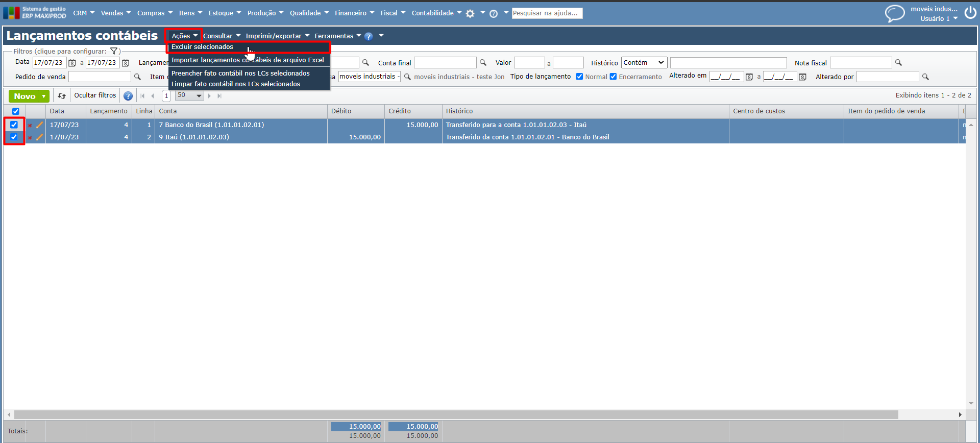980x443 pixels.
Task: Expand the Vendas menu
Action: 116,13
